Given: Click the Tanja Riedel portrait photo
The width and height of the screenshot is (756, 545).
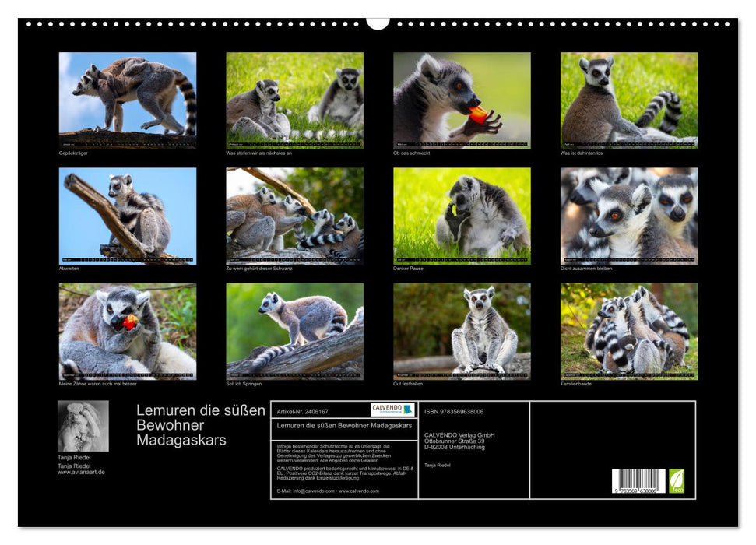Looking at the screenshot, I should (83, 426).
